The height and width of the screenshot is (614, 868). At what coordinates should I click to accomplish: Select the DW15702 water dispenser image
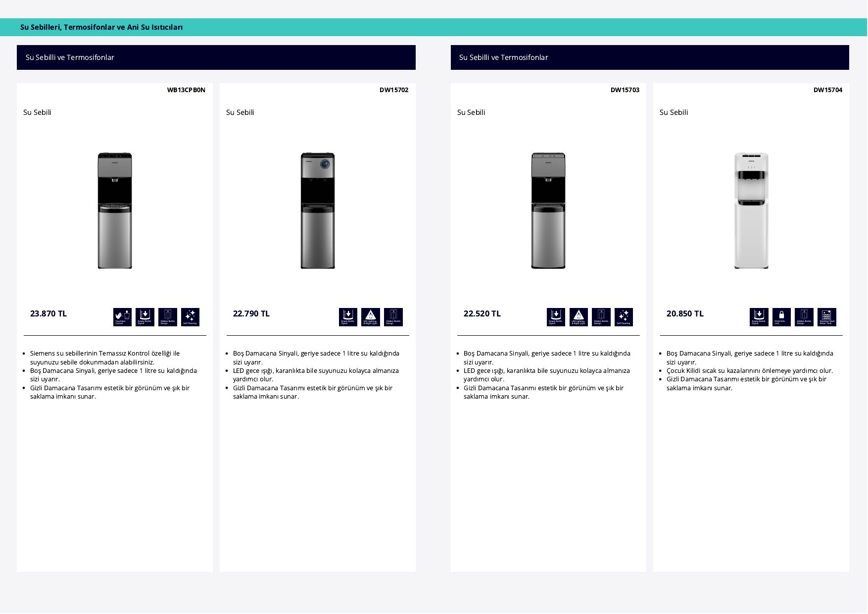pos(318,211)
